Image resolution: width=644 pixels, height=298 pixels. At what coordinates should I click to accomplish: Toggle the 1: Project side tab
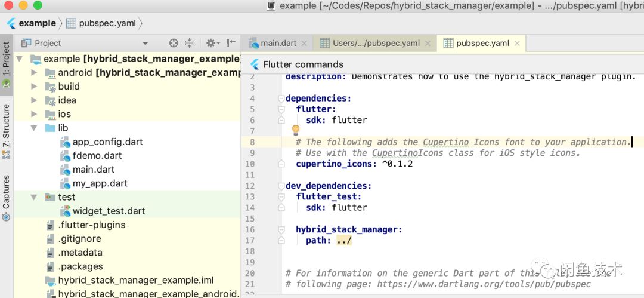coord(6,64)
